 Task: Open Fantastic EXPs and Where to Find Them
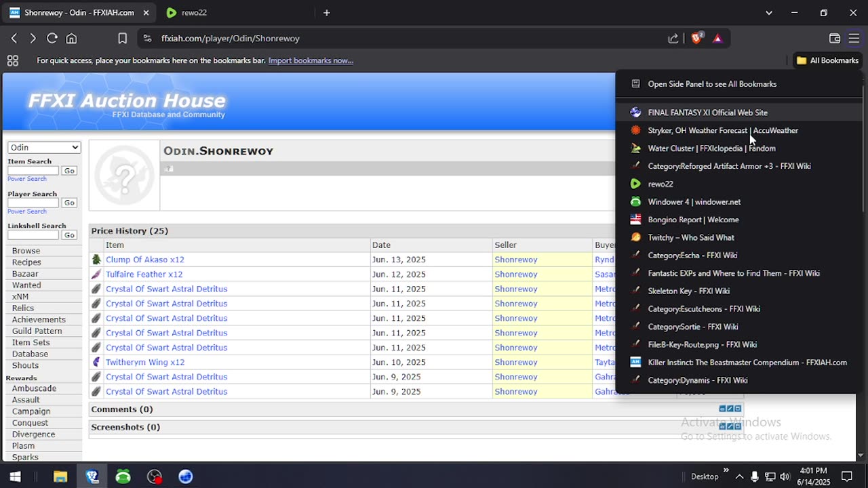[739, 273]
